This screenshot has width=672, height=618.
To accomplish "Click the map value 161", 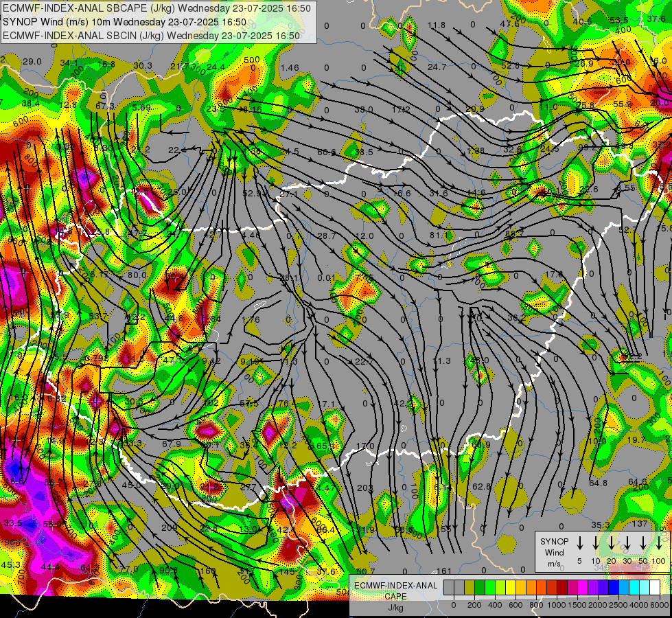I will point(444,571).
